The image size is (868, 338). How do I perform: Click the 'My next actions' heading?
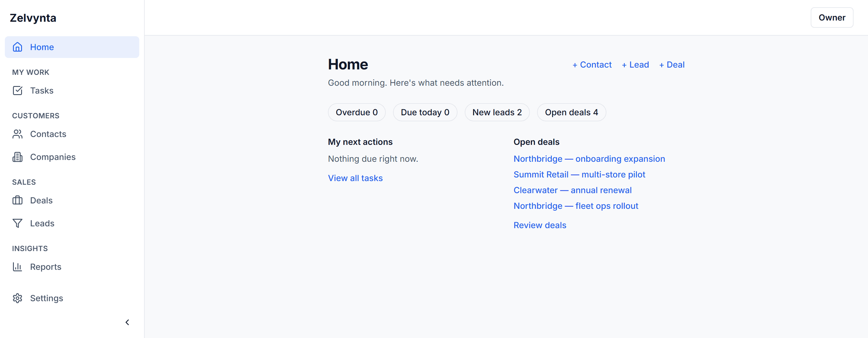(360, 142)
